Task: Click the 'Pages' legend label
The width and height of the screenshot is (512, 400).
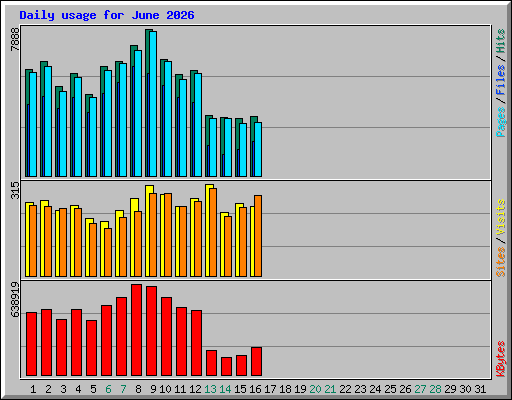Action: 500,122
